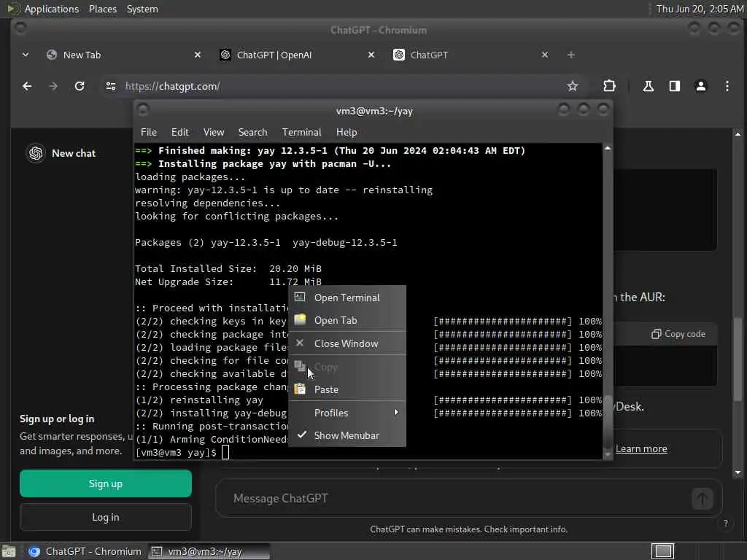Click the send message arrow button
The image size is (747, 560).
(x=702, y=499)
